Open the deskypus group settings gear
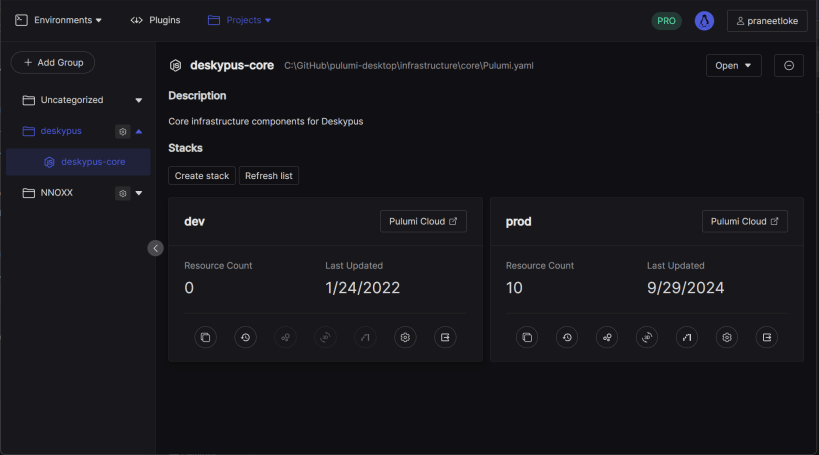Screen dimensions: 819x455 [123, 131]
